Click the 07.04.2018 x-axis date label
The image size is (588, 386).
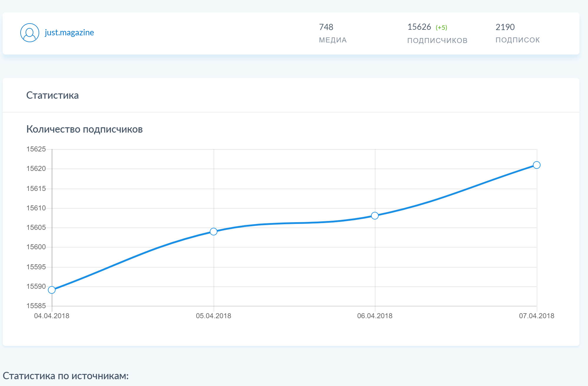pos(536,316)
